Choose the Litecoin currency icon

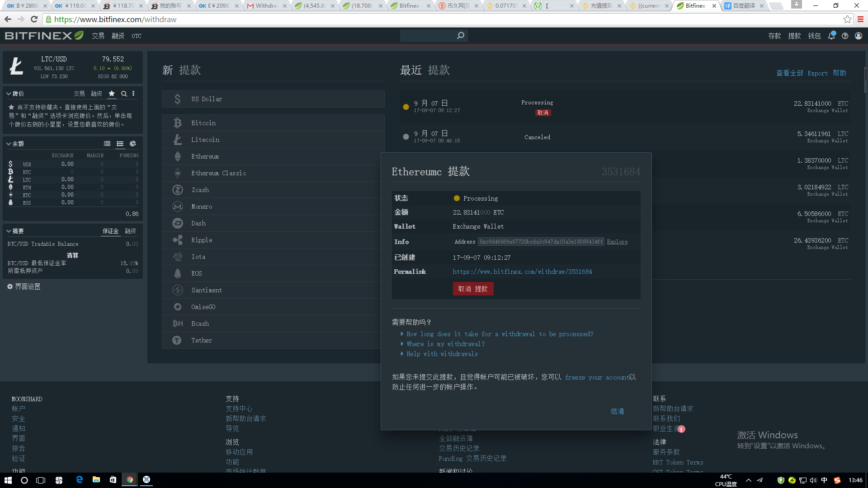point(178,140)
